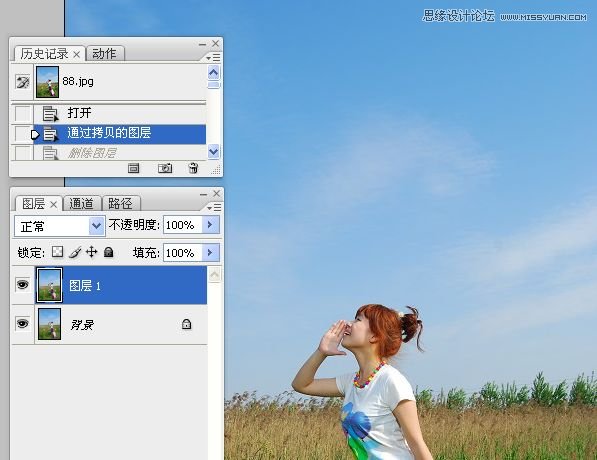
Task: Hide 背景 layer visibility eye
Action: point(22,324)
